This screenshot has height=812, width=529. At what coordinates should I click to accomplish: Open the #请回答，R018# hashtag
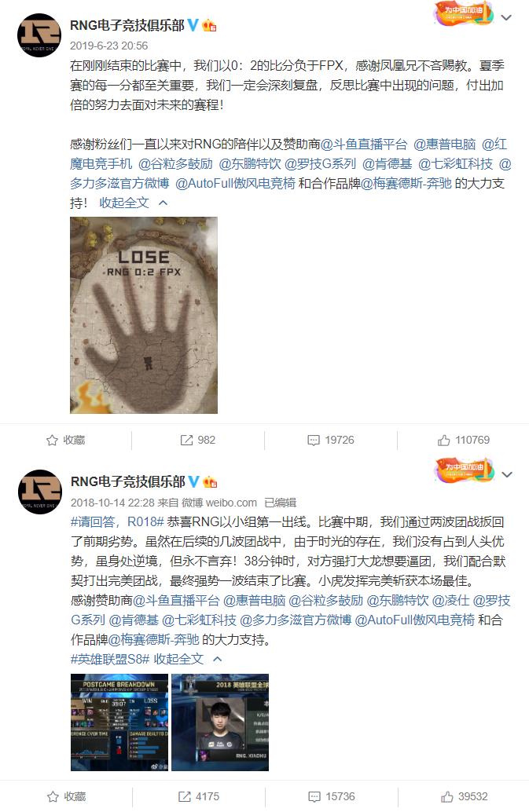point(117,522)
